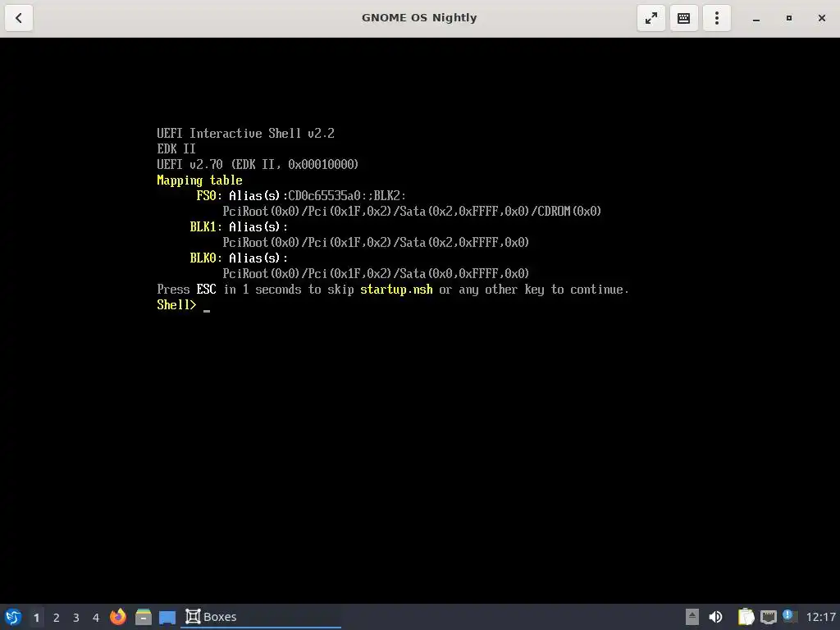Switch to workspace 4
This screenshot has height=630, width=840.
(x=96, y=618)
